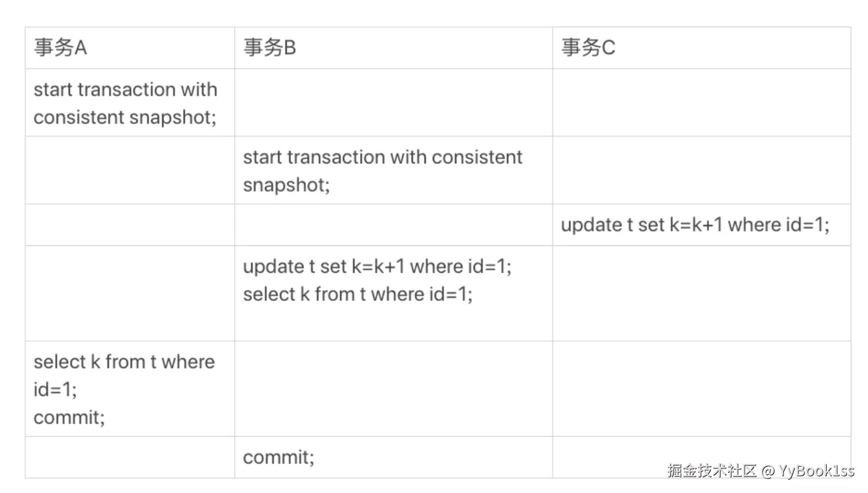This screenshot has height=493, width=868.
Task: Click the empty 事务A cell beside 事务C's update
Action: [130, 225]
